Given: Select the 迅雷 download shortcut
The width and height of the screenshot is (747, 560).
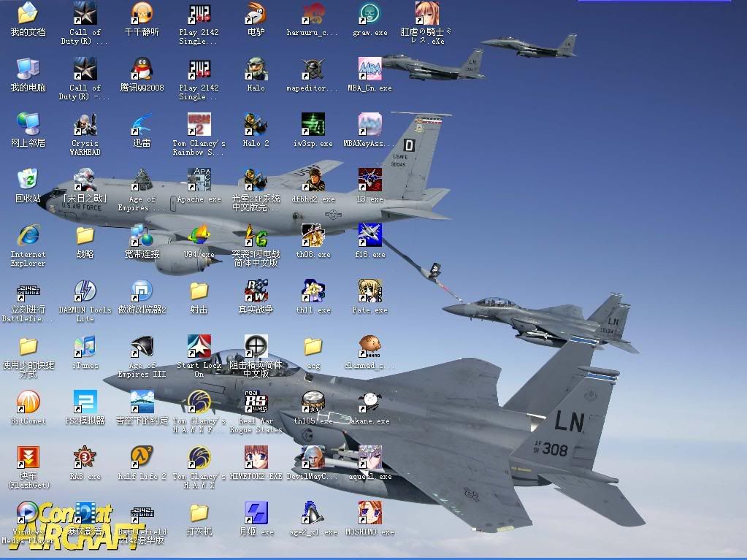Looking at the screenshot, I should click(142, 124).
